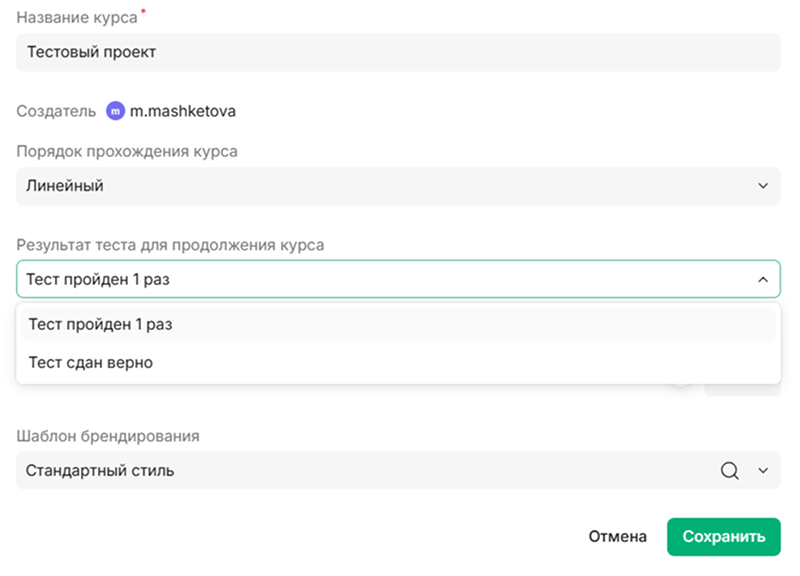Click the 'Порядок прохождения курса' label

click(x=127, y=152)
